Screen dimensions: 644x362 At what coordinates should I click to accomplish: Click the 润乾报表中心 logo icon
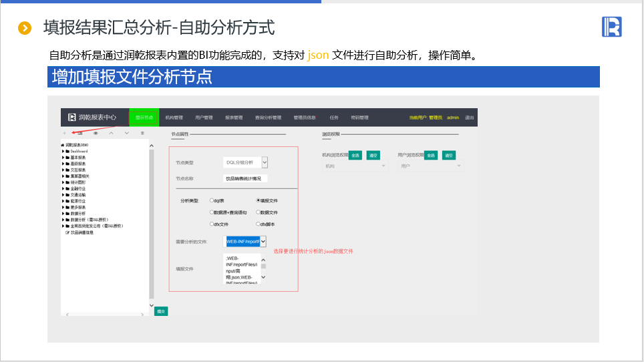pyautogui.click(x=71, y=118)
